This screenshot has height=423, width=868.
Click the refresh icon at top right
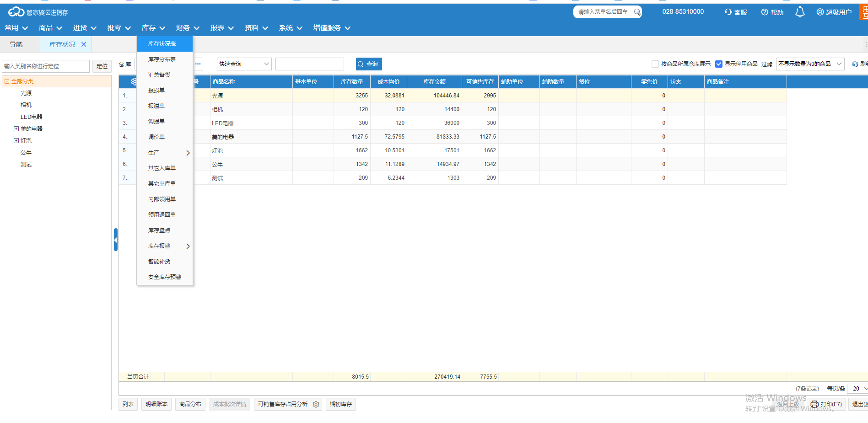coord(855,64)
